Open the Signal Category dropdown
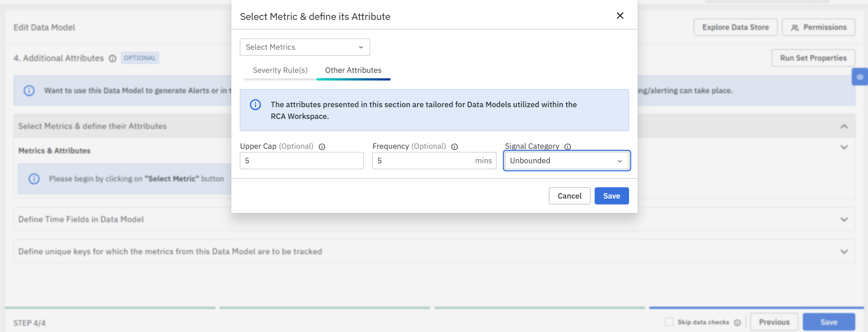 point(567,161)
